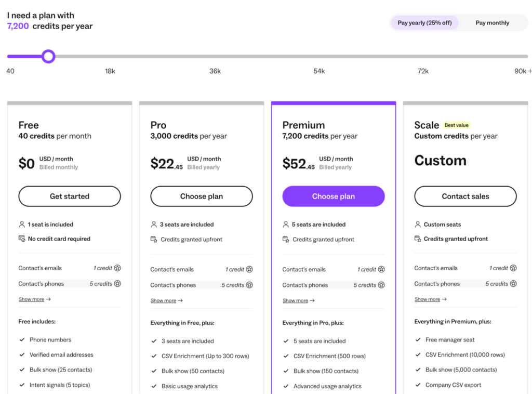
Task: Click the Credits granted upfront icon under Pro
Action: [155, 239]
